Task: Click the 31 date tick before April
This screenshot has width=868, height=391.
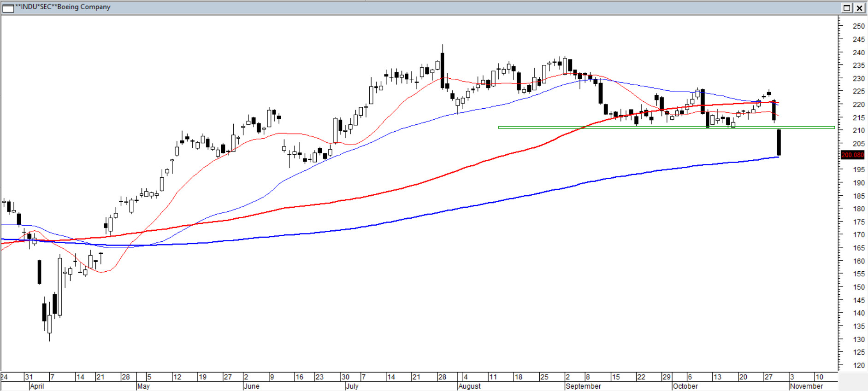Action: [x=29, y=377]
